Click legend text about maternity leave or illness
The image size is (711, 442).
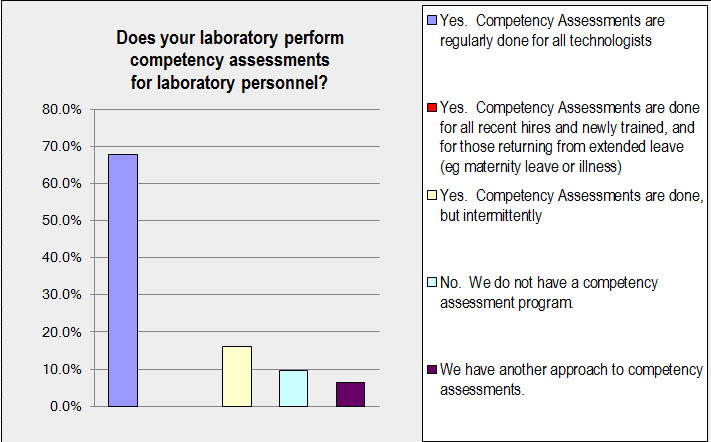[x=531, y=167]
